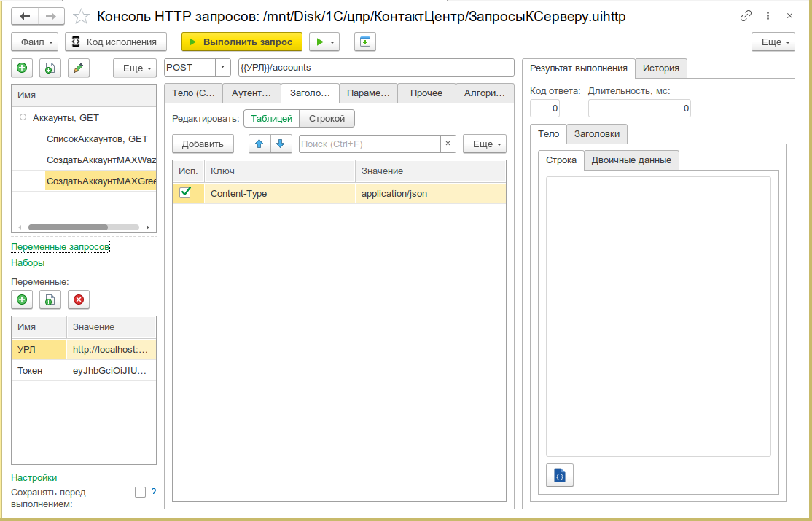This screenshot has height=521, width=812.
Task: Enable 'Сохранять перед выполнением' checkbox
Action: coord(141,492)
